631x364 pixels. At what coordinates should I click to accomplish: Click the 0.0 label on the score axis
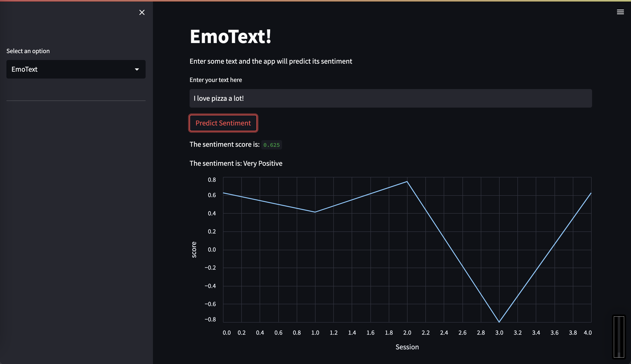pyautogui.click(x=212, y=250)
